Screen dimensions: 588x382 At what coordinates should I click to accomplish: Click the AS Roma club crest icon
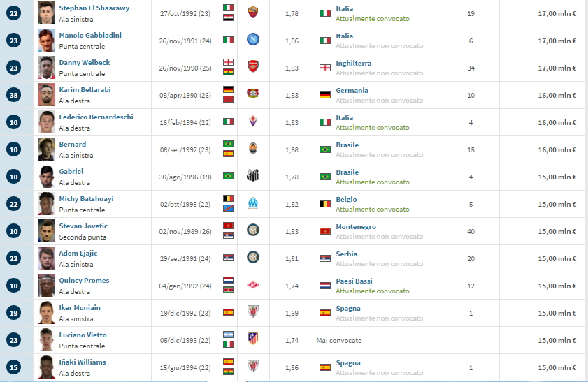pos(253,13)
